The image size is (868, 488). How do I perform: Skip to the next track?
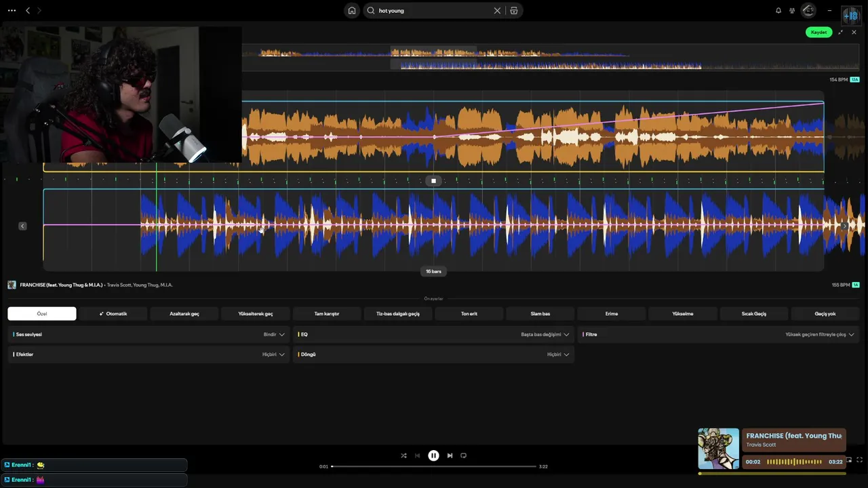pyautogui.click(x=450, y=455)
